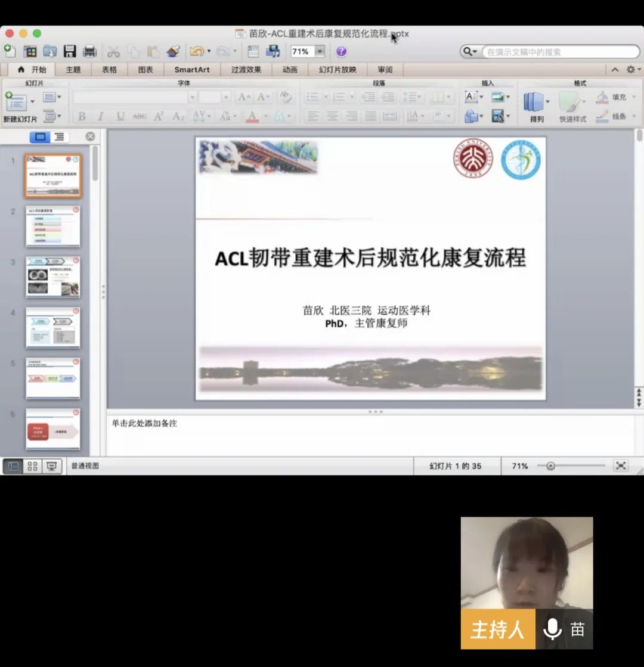Collapse the ribbon using the chevron arrow
This screenshot has width=644, height=667.
click(x=615, y=70)
